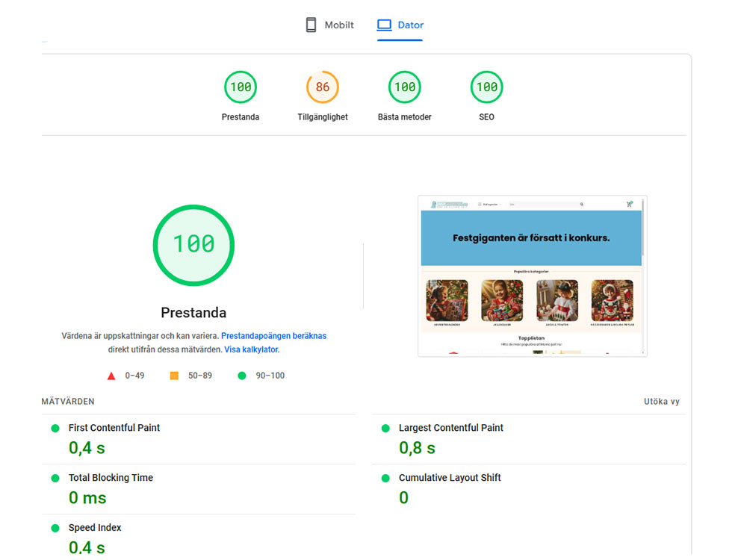Click the 50–89 legend range text

pyautogui.click(x=200, y=376)
